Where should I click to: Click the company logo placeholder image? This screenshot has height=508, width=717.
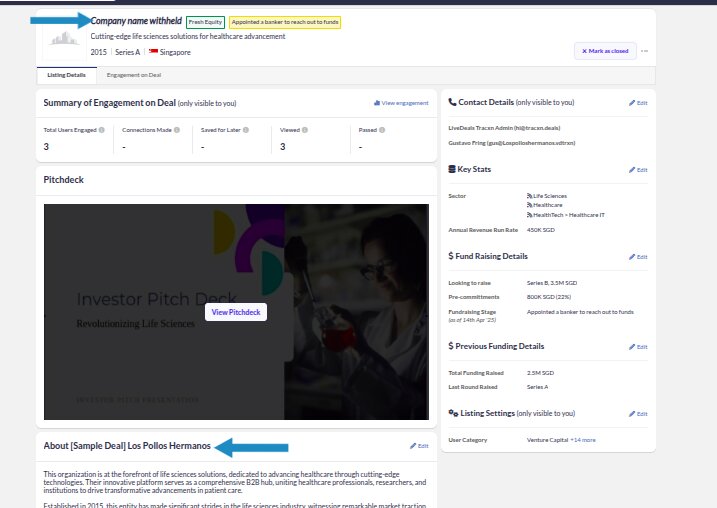pos(64,38)
